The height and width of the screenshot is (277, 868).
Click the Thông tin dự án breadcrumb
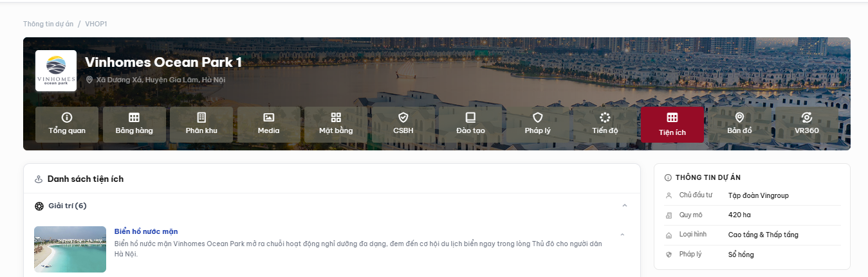click(x=48, y=24)
